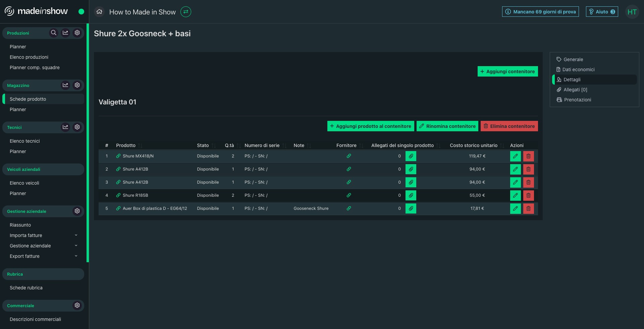Screen dimensions: 644x329
Task: Open attachments for Shure R185B
Action: [411, 195]
